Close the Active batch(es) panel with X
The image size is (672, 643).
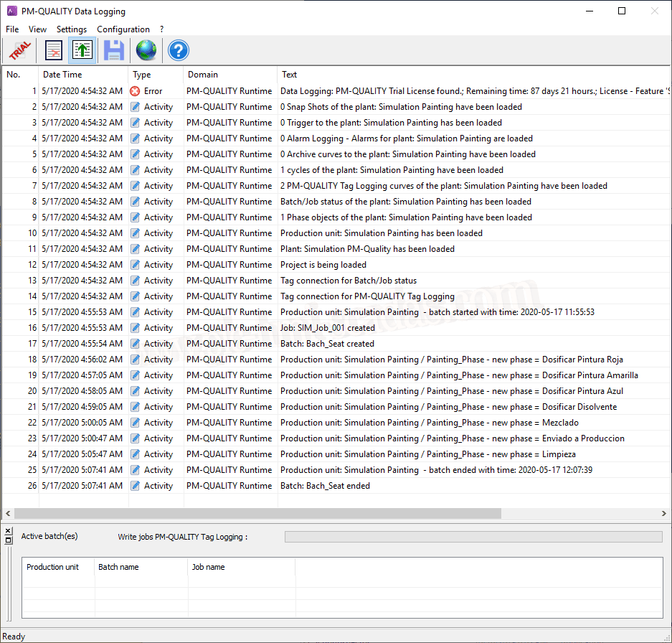[x=8, y=530]
